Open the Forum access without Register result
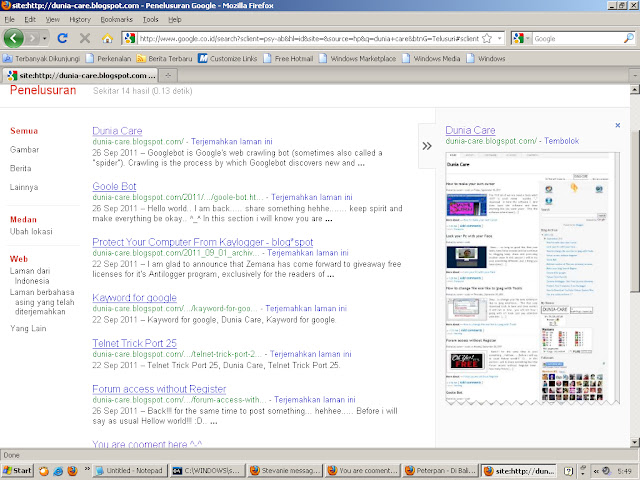This screenshot has width=640, height=480. click(159, 389)
